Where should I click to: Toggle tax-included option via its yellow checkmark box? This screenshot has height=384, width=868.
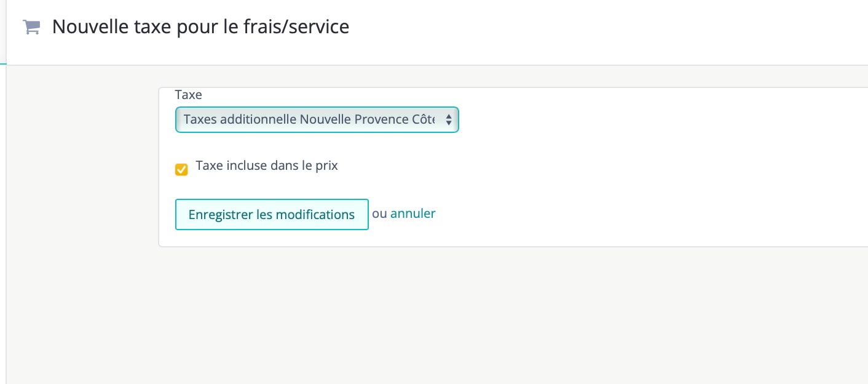[181, 170]
